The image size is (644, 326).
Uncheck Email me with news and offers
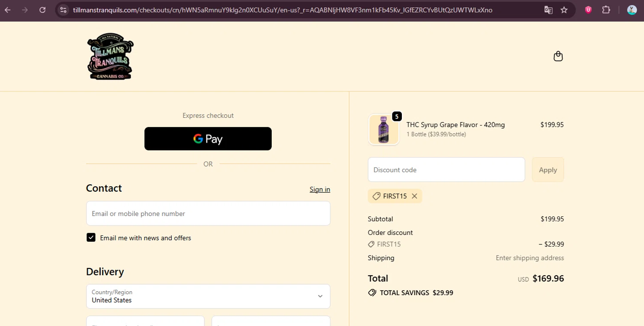tap(91, 238)
